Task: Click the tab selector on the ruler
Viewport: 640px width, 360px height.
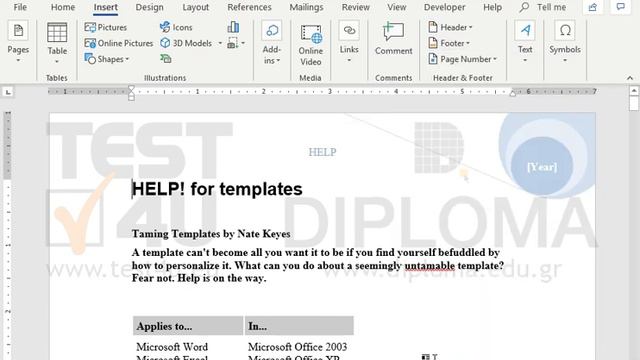Action: coord(8,93)
